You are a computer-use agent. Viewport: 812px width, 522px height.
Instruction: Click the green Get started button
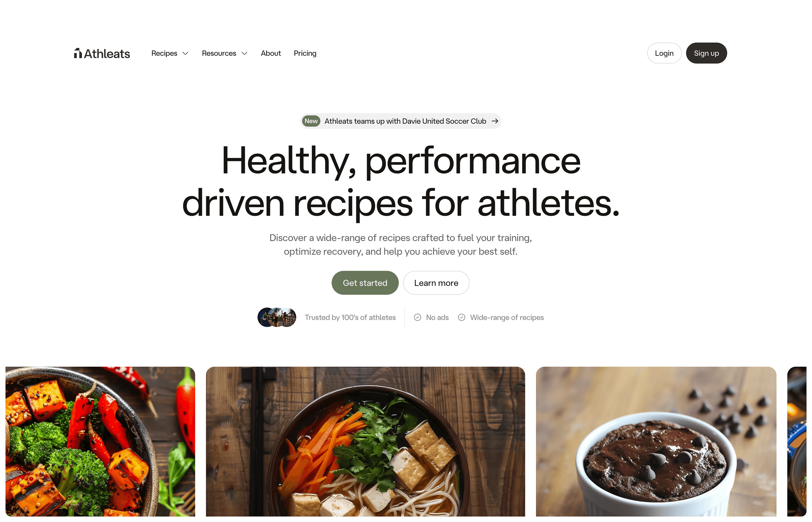coord(365,283)
